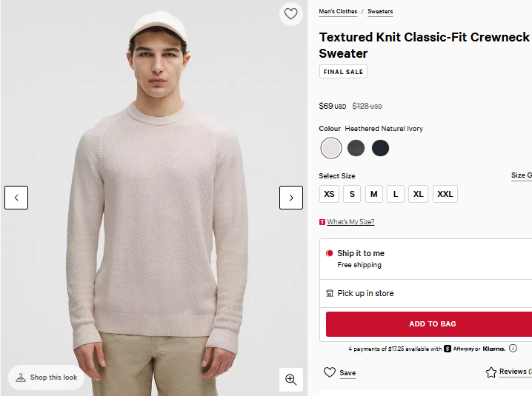Advance to the next product photo
532x396 pixels.
pos(290,198)
